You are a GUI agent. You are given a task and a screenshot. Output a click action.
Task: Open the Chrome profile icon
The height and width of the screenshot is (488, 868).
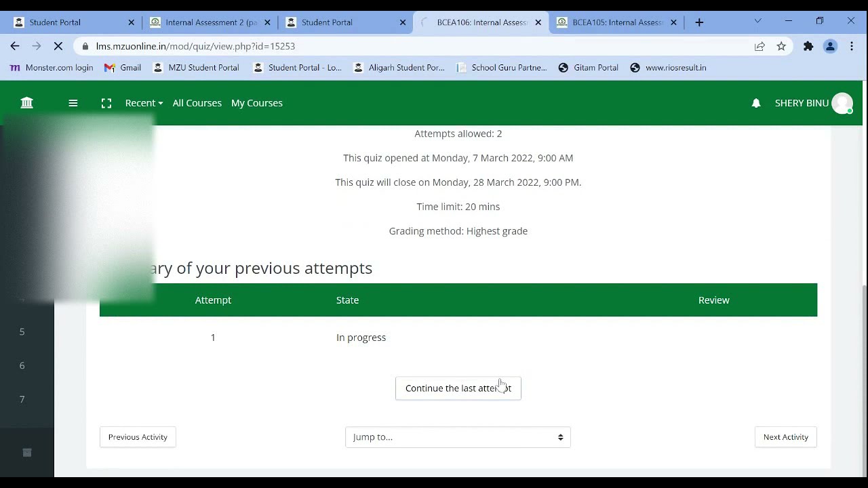pos(830,46)
